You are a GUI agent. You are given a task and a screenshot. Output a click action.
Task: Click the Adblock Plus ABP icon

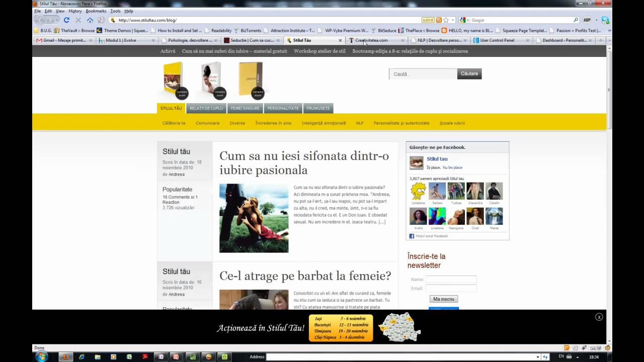(587, 20)
